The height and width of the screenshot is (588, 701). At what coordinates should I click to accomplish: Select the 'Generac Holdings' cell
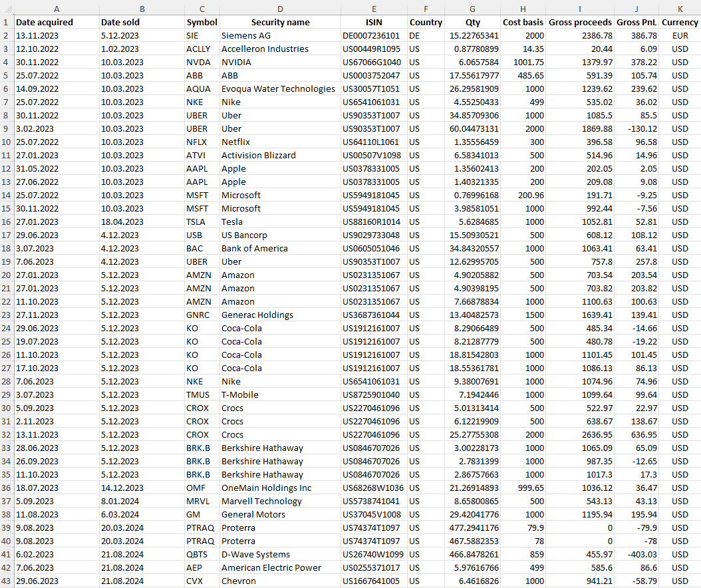280,315
